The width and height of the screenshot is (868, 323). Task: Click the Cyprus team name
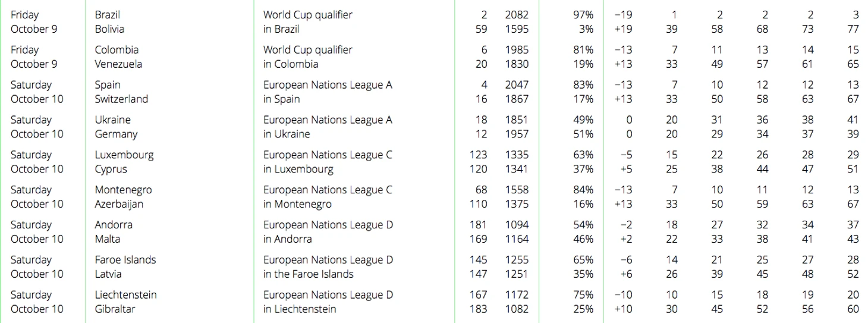[111, 170]
